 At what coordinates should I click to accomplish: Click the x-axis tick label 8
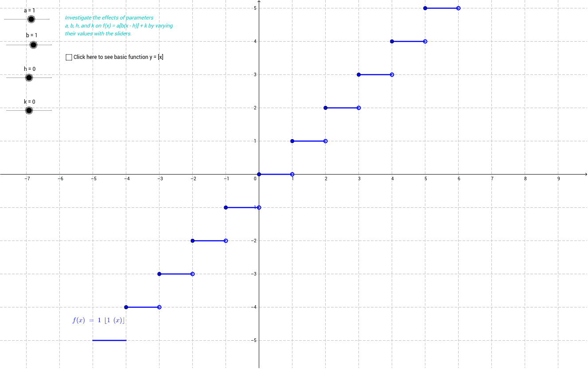526,179
